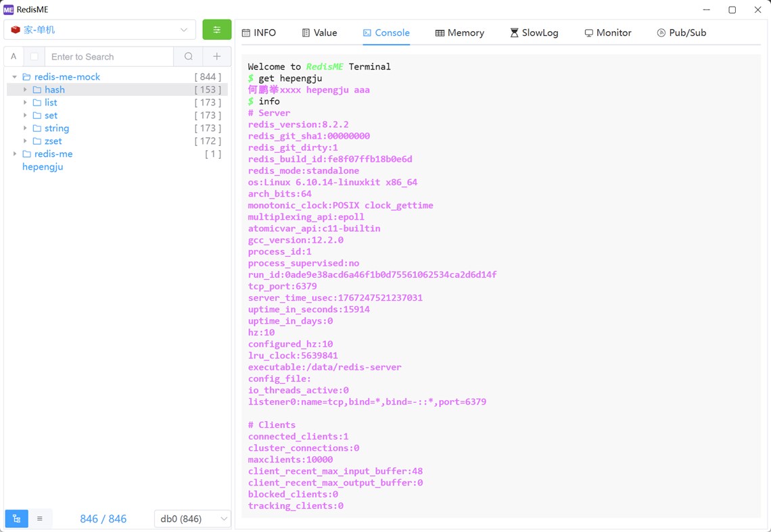Click the tcp_port:6379 output line
The image size is (771, 532).
click(x=283, y=286)
